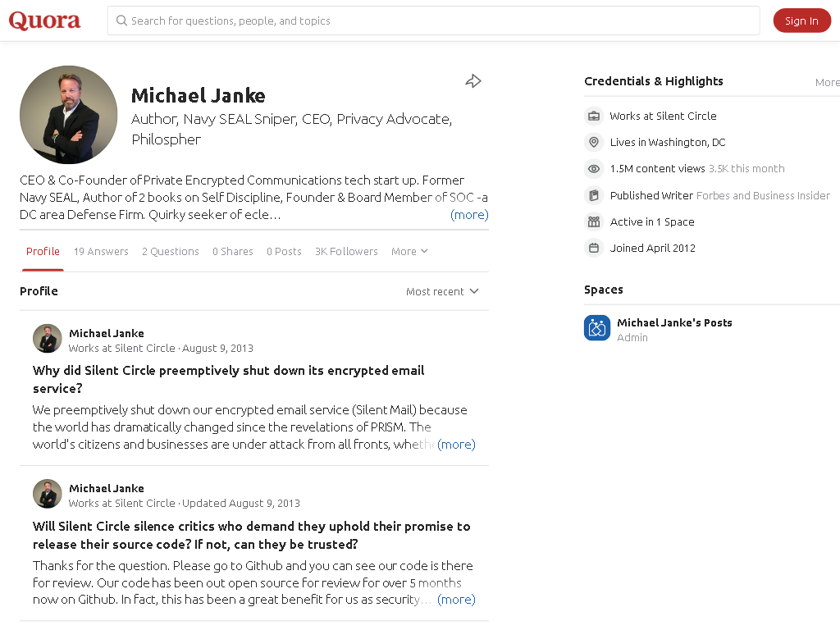Image resolution: width=840 pixels, height=630 pixels.
Task: Open the Michael Janke's Posts space icon
Action: (597, 328)
